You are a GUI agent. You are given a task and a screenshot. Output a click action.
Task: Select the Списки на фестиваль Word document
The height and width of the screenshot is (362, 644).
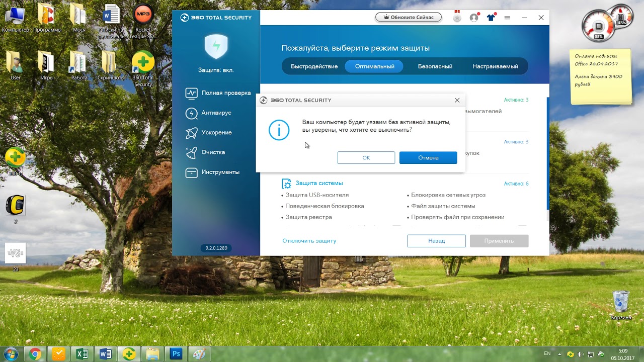(112, 21)
